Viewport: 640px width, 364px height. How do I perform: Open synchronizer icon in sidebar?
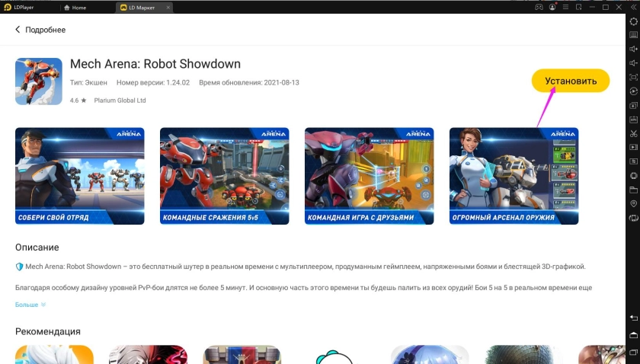click(x=633, y=161)
